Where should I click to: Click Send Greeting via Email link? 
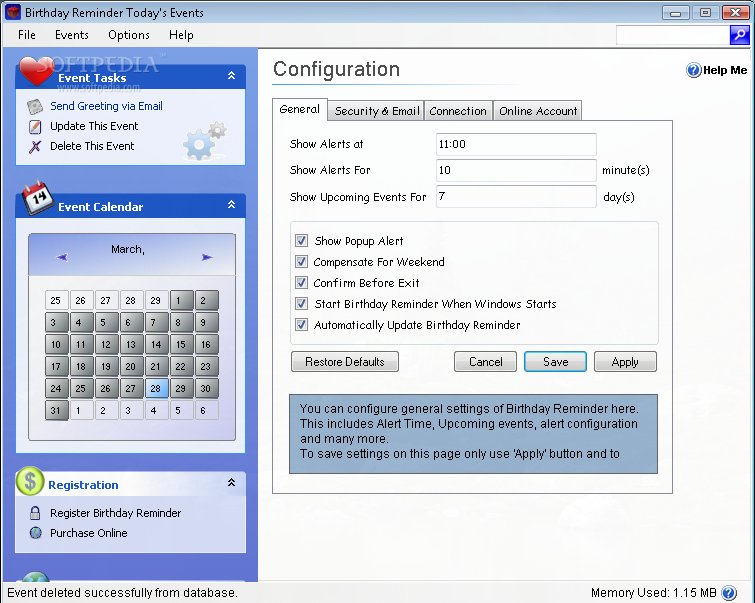click(106, 106)
